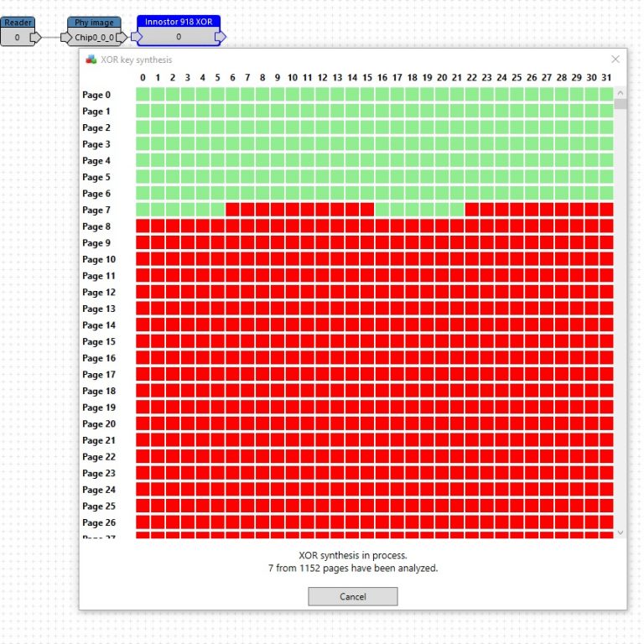Click the scrollbar down arrow in page grid
Viewport: 644px width, 644px height.
pos(621,532)
